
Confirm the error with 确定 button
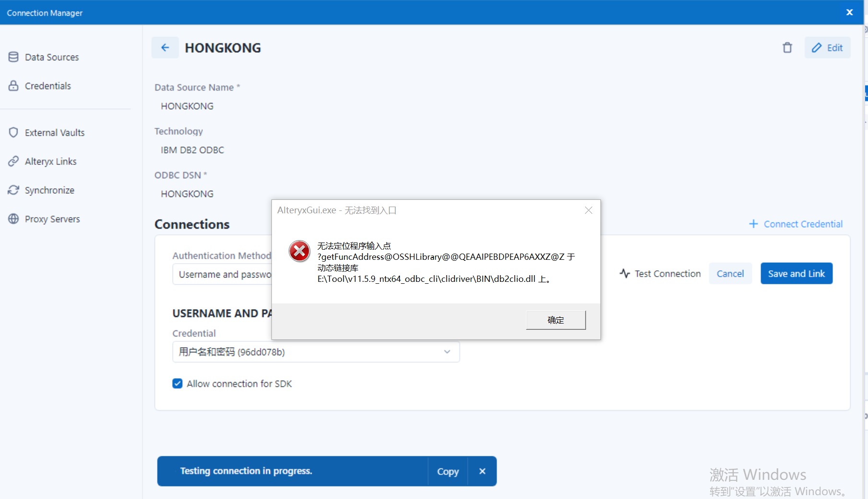pos(555,320)
